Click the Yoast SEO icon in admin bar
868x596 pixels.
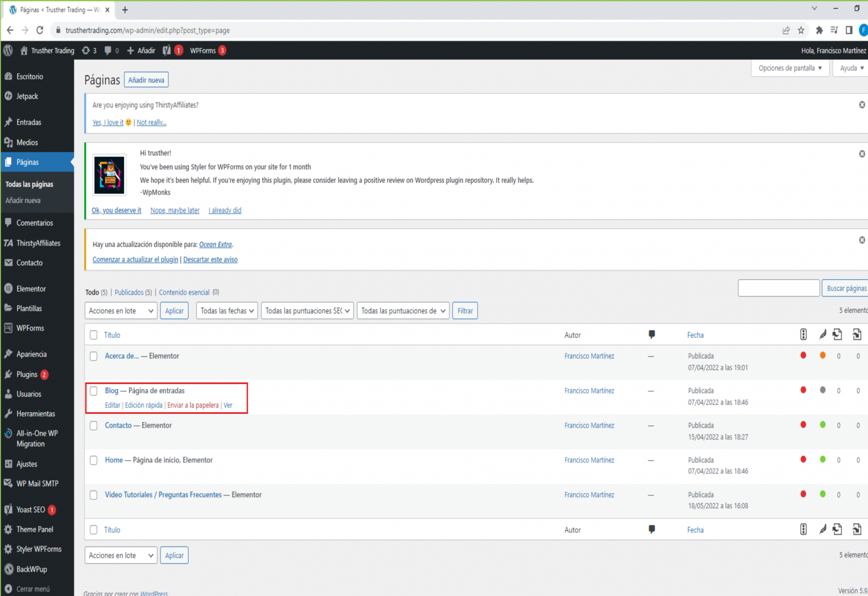click(x=167, y=50)
